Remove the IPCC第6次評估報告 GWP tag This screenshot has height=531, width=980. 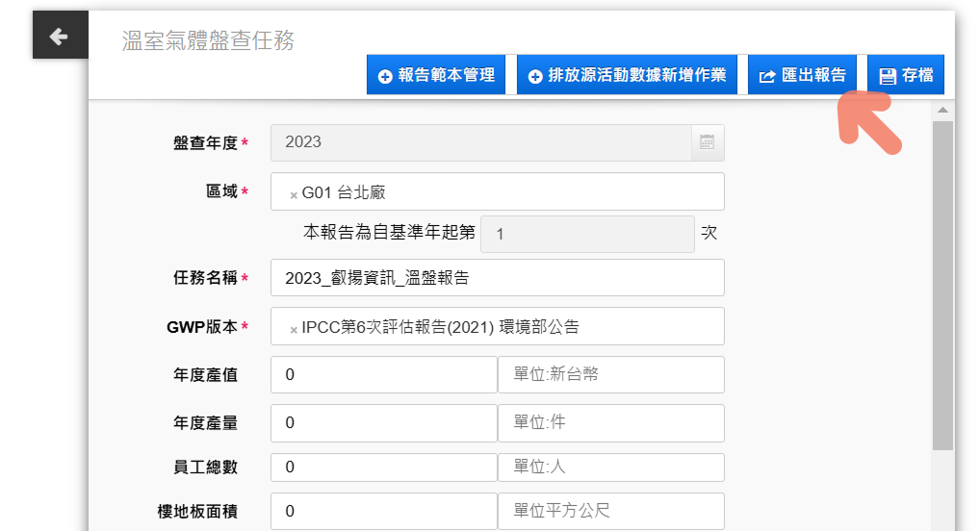pos(294,329)
